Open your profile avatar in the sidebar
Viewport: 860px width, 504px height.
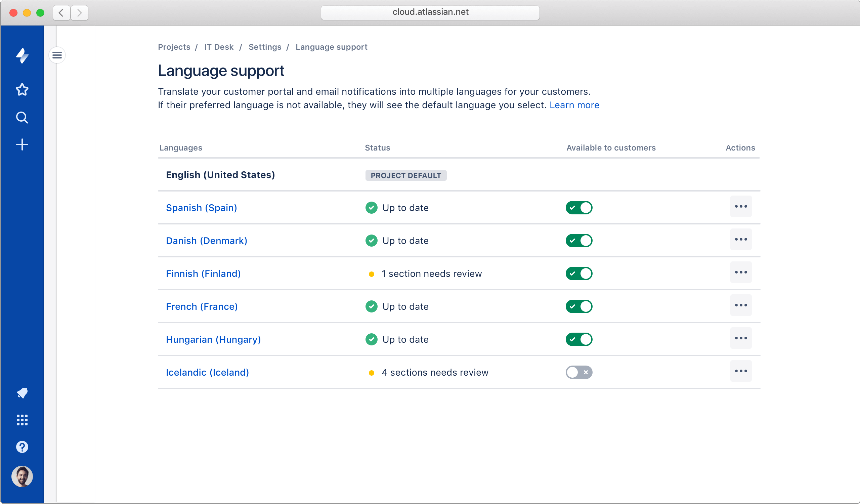coord(22,477)
